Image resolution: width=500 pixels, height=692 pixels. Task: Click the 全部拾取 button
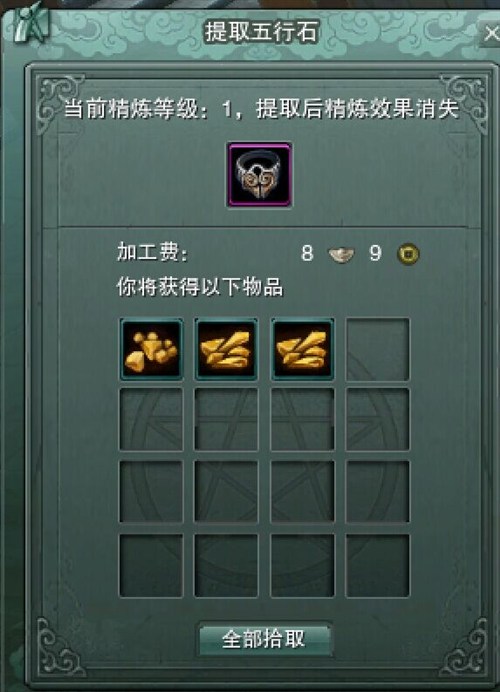tap(264, 639)
